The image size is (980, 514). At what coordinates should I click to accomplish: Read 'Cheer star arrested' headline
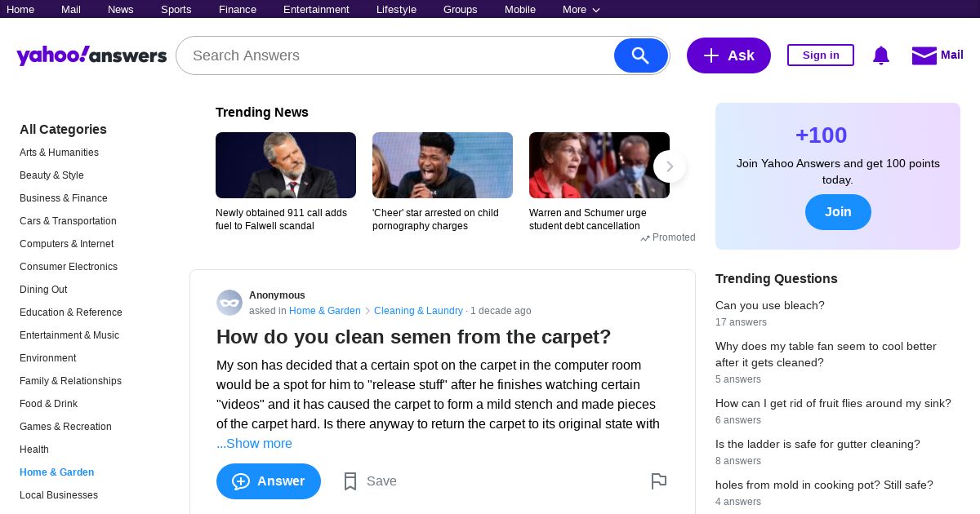[435, 219]
